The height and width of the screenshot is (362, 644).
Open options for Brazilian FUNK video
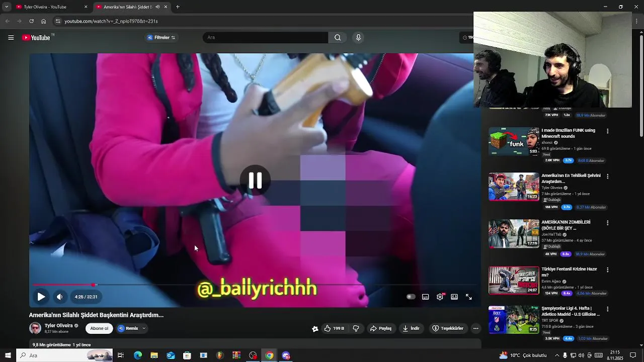coord(608,131)
